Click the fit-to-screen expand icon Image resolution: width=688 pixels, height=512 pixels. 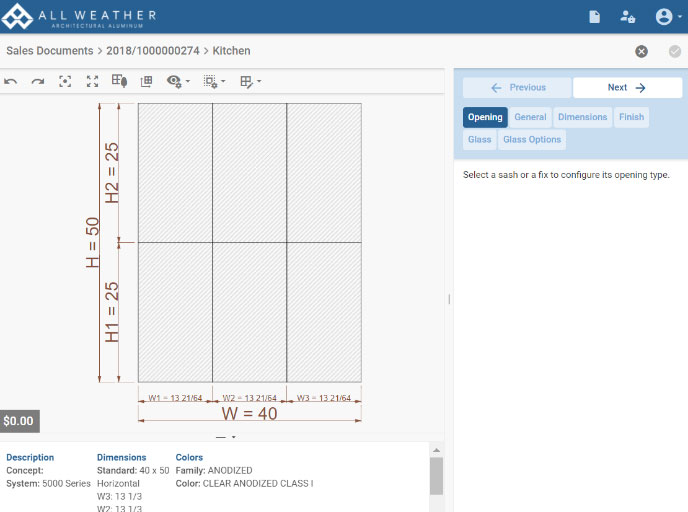pos(92,82)
